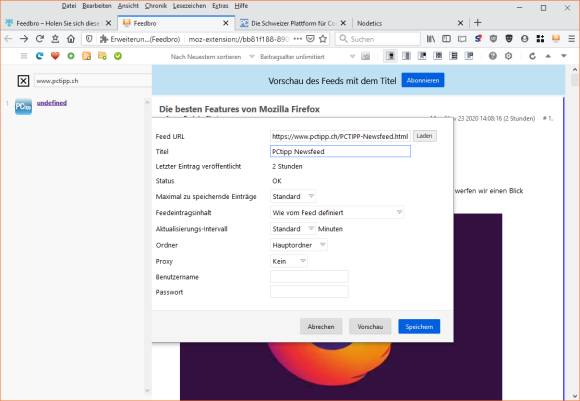Open the Chronik menu
Viewport: 580px width, 401px height.
click(x=156, y=6)
